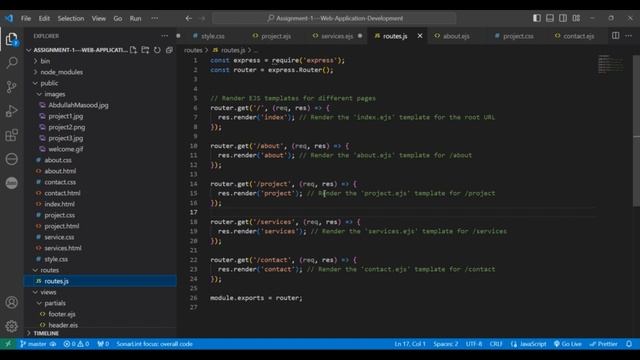Image resolution: width=640 pixels, height=360 pixels.
Task: Change UTF-8 file encoding
Action: point(474,344)
